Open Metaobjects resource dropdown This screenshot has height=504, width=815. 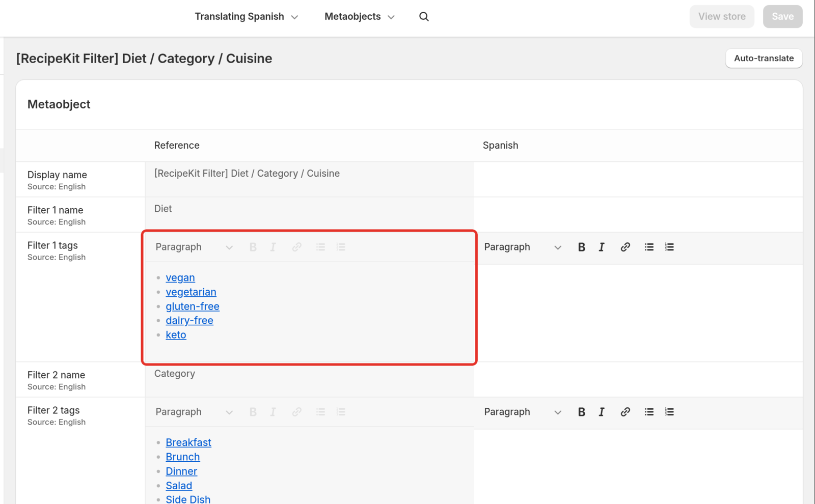click(x=360, y=17)
